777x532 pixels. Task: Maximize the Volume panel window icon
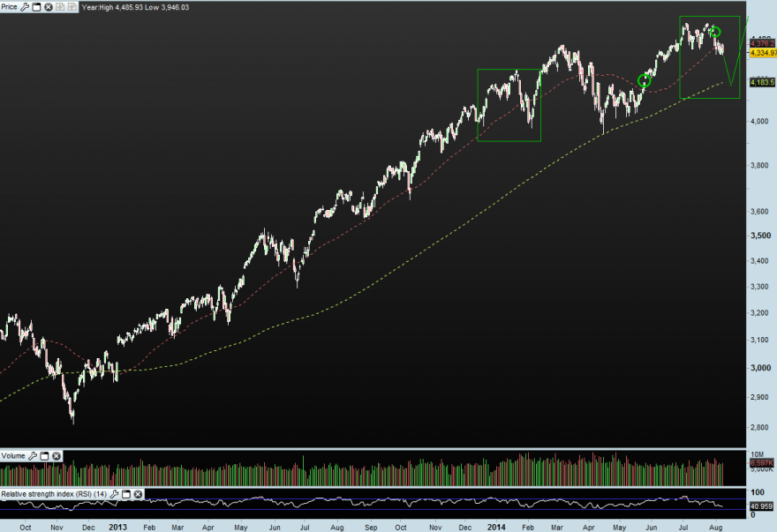pyautogui.click(x=45, y=456)
